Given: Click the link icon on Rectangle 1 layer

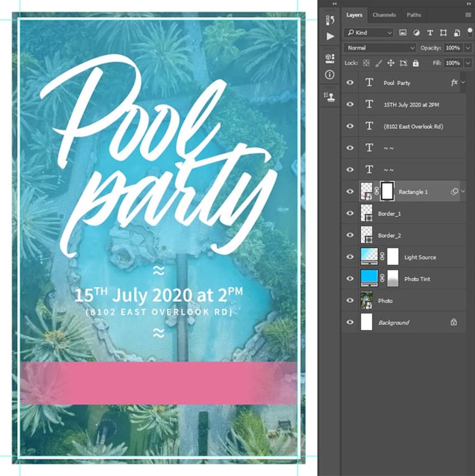Looking at the screenshot, I should pyautogui.click(x=376, y=191).
